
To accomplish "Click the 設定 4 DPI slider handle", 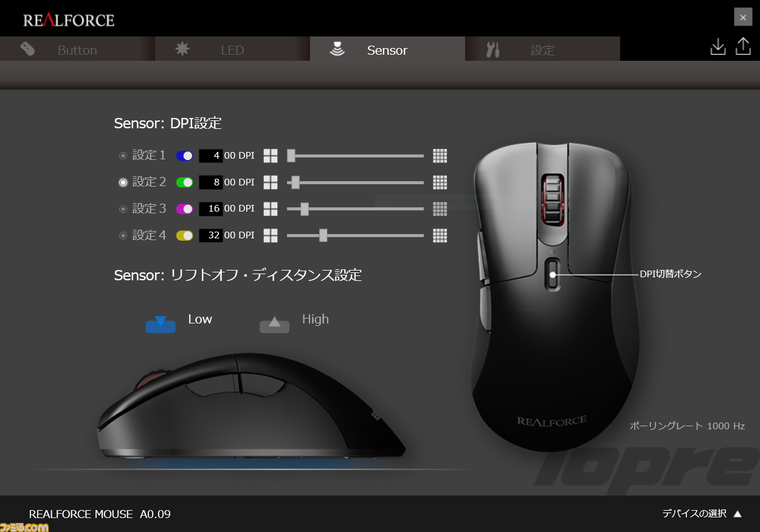I will [x=323, y=235].
